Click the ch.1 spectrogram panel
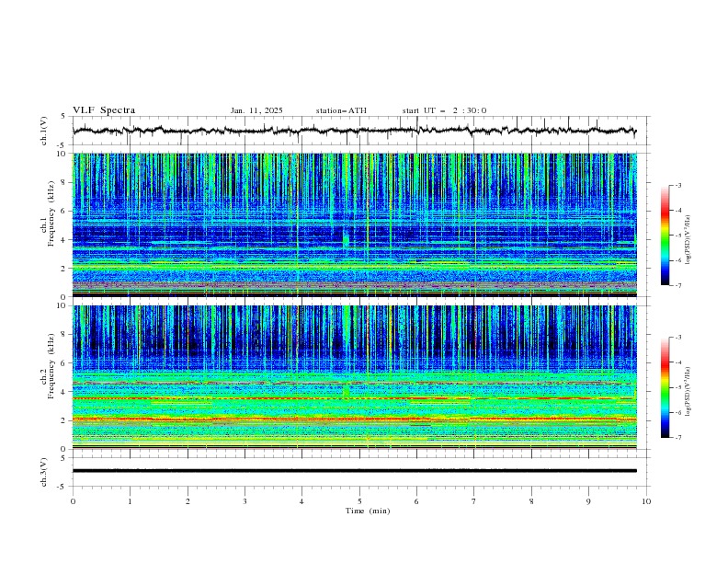Image resolution: width=728 pixels, height=563 pixels. [355, 224]
